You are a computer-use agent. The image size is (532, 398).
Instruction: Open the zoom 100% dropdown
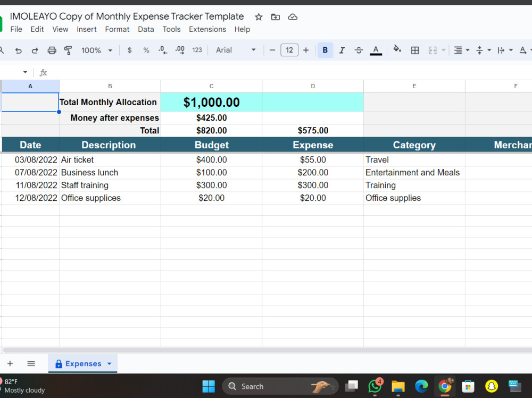[x=97, y=50]
